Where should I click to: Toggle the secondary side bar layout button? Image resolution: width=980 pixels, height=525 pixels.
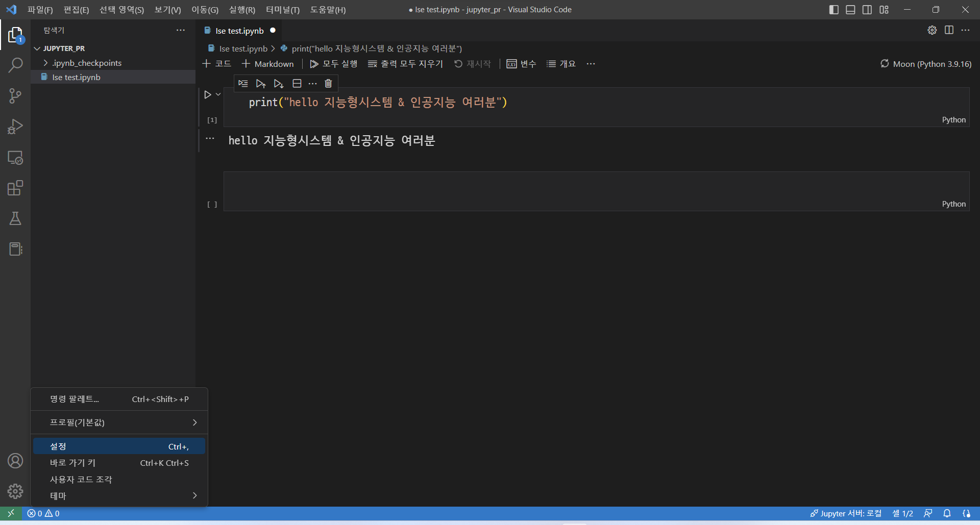[867, 10]
